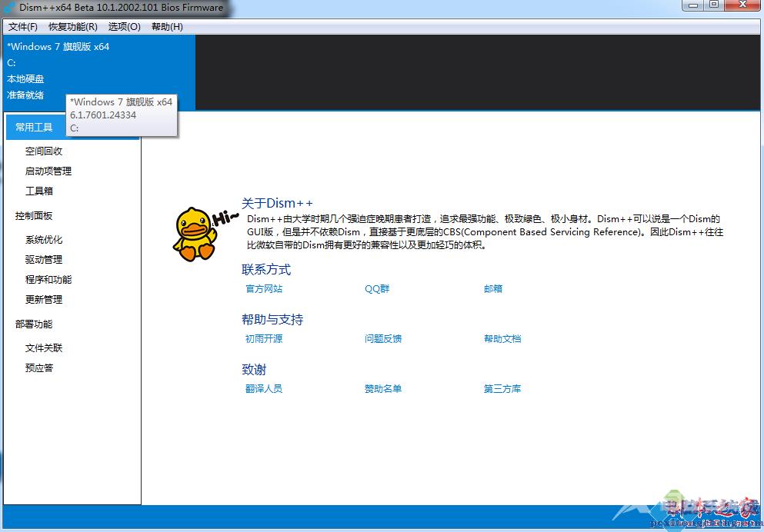The image size is (764, 532).
Task: Open the 空间回收 (disk cleanup) tool
Action: [x=43, y=151]
